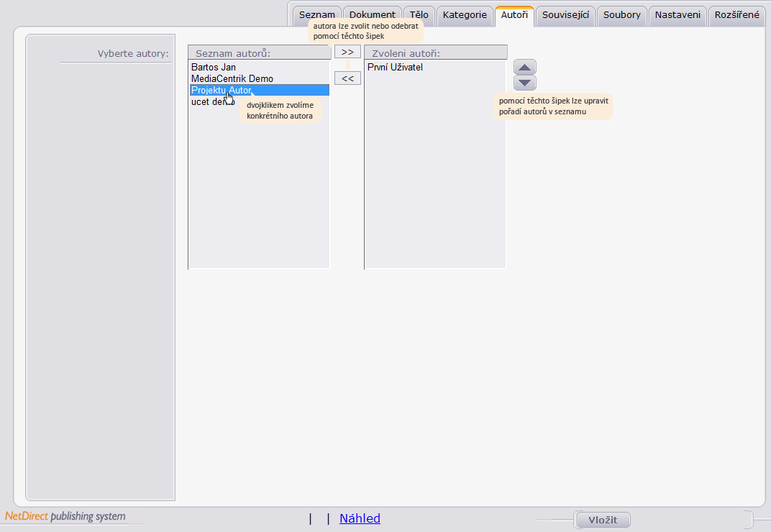Go to the Nastaveni tab
This screenshot has width=771, height=532.
point(678,15)
